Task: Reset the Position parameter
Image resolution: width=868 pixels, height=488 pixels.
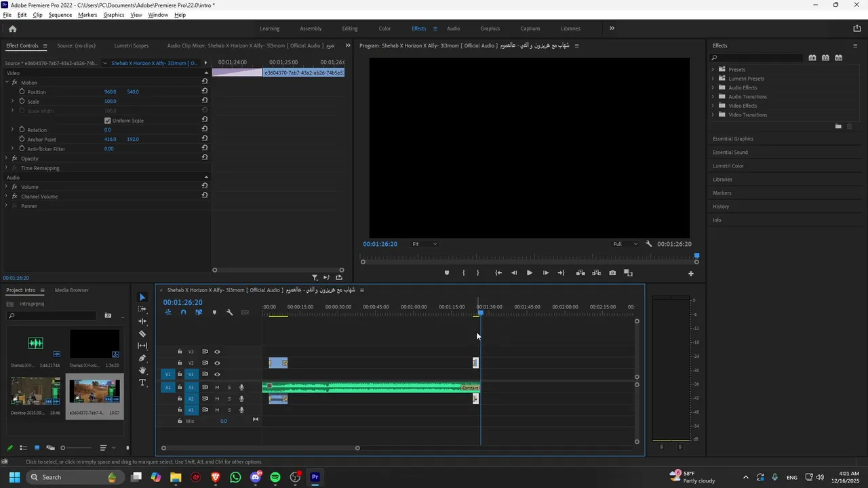Action: click(205, 91)
